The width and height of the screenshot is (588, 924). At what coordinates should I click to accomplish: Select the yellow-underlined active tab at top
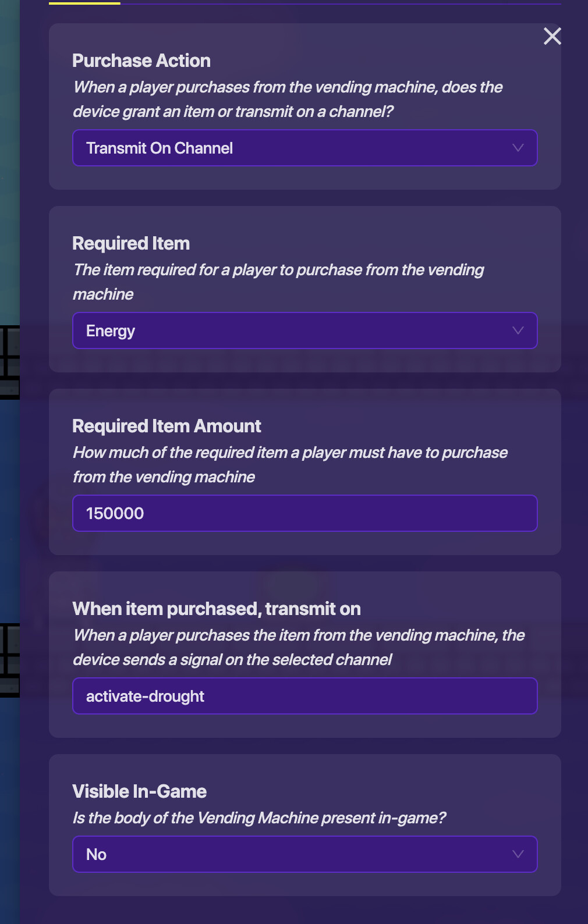84,3
